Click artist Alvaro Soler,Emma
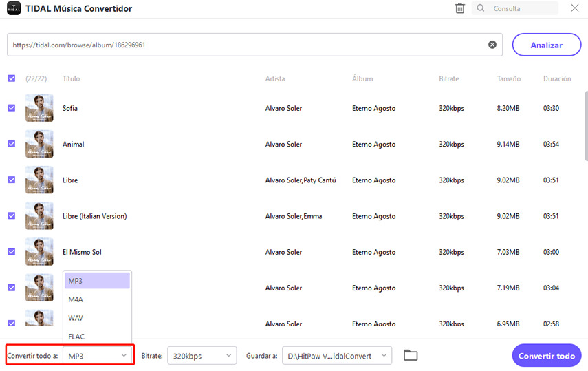Image resolution: width=588 pixels, height=371 pixels. [x=293, y=216]
